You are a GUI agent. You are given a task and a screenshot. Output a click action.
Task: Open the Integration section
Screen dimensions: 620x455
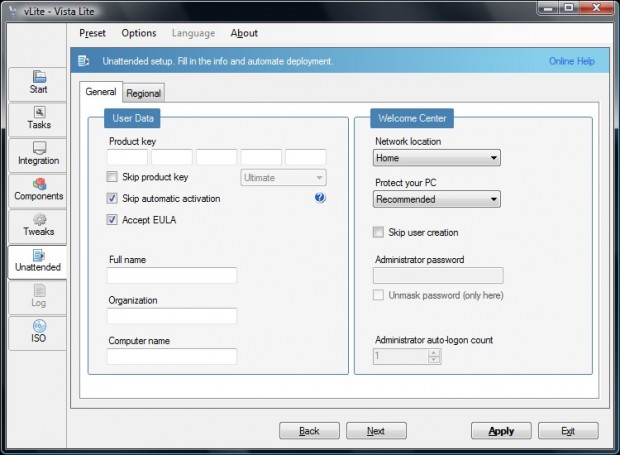(x=38, y=155)
